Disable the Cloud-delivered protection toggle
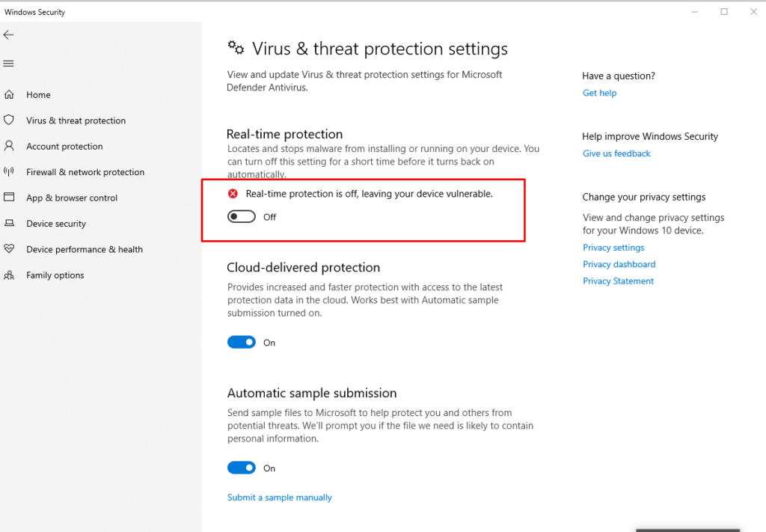Image resolution: width=766 pixels, height=532 pixels. point(242,342)
